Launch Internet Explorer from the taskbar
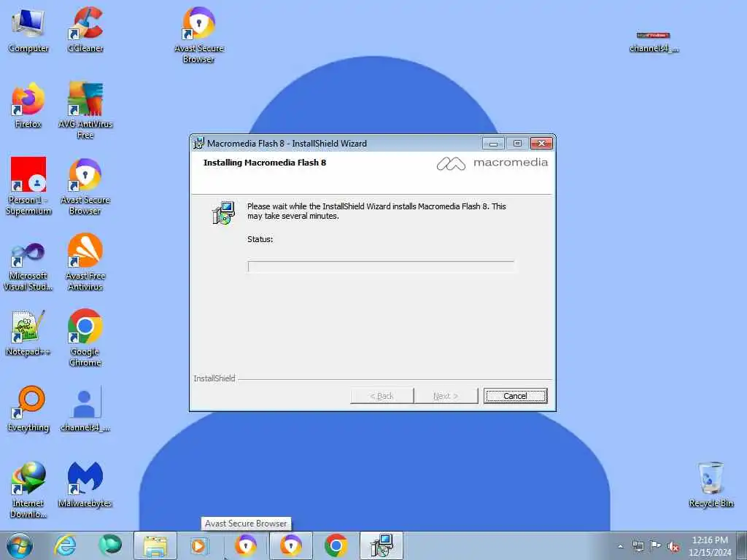This screenshot has width=747, height=560. [65, 545]
